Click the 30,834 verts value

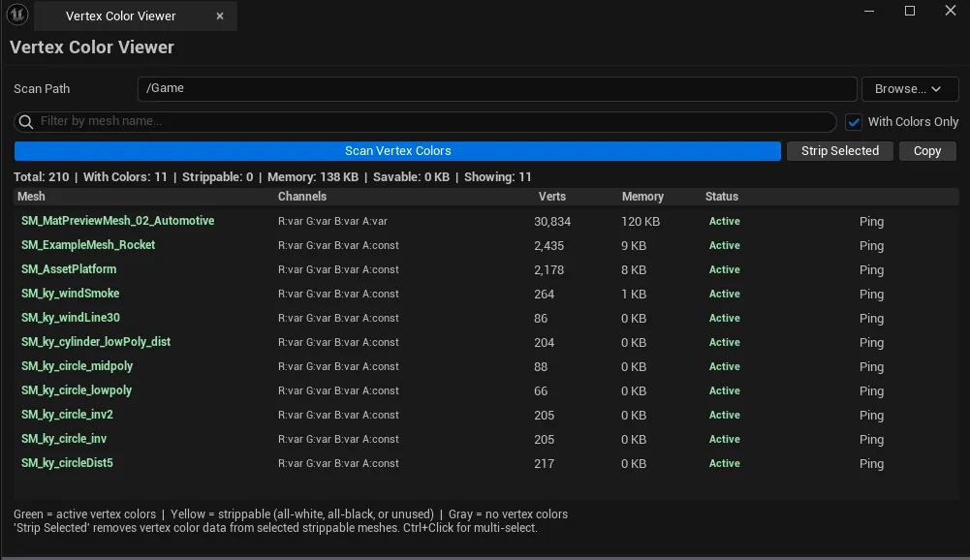point(552,222)
